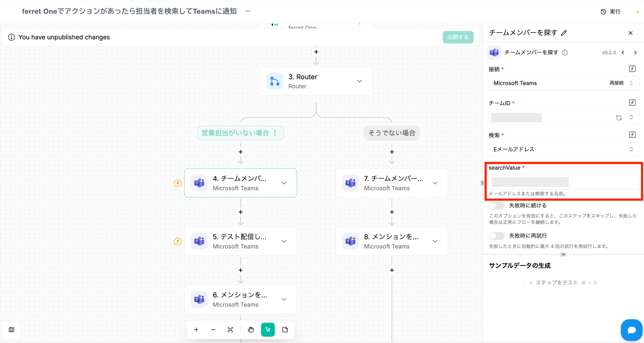Viewport: 644px width, 343px height.
Task: Select the green pointer selection tool
Action: coord(268,329)
